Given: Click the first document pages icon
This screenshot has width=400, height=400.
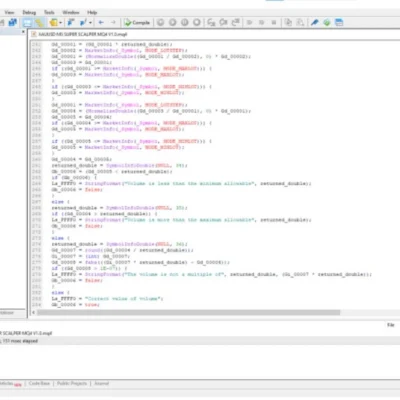Looking at the screenshot, I should [x=288, y=22].
